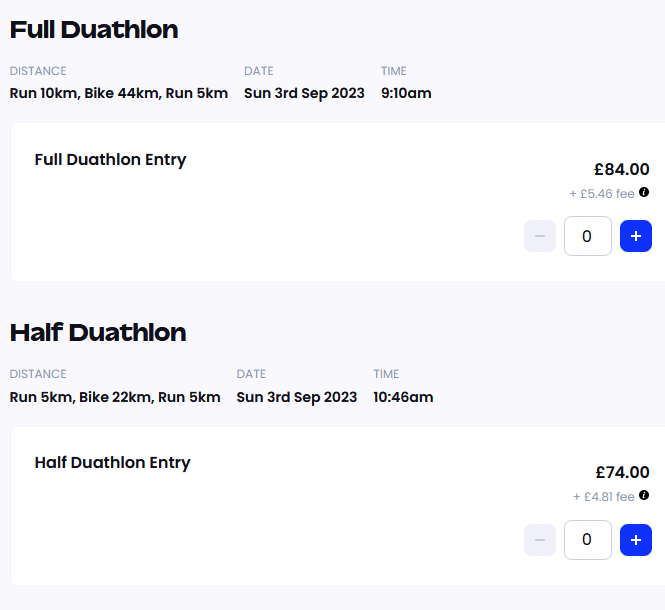The width and height of the screenshot is (665, 610).
Task: Click the Full Duathlon section heading
Action: (94, 30)
